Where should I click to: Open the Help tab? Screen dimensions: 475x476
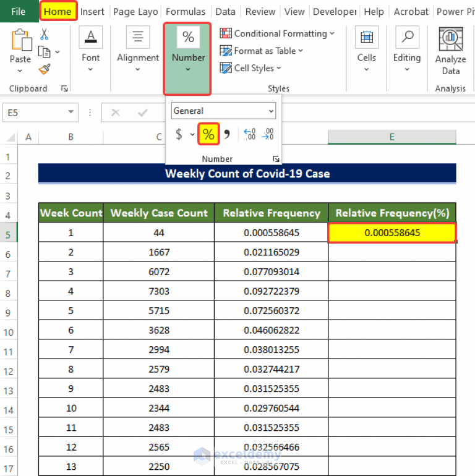tap(374, 11)
